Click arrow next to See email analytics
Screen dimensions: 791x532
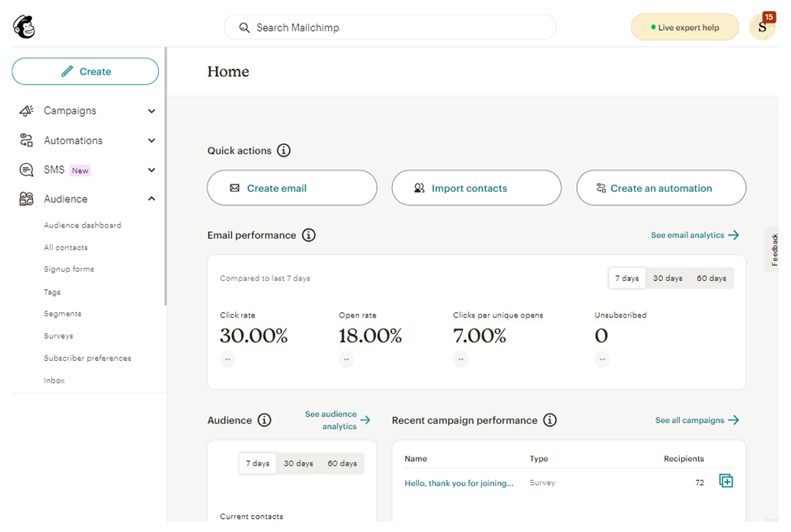click(733, 235)
